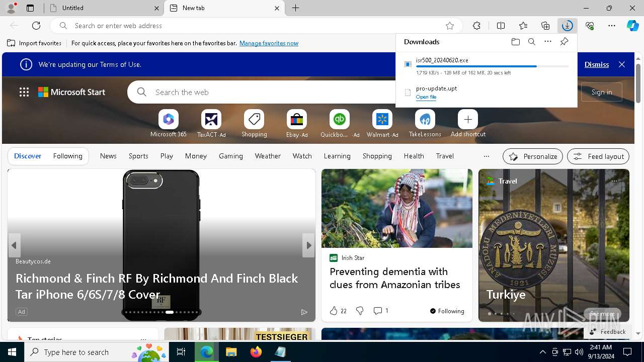644x362 pixels.
Task: Open tab actions menu icon
Action: tap(30, 8)
